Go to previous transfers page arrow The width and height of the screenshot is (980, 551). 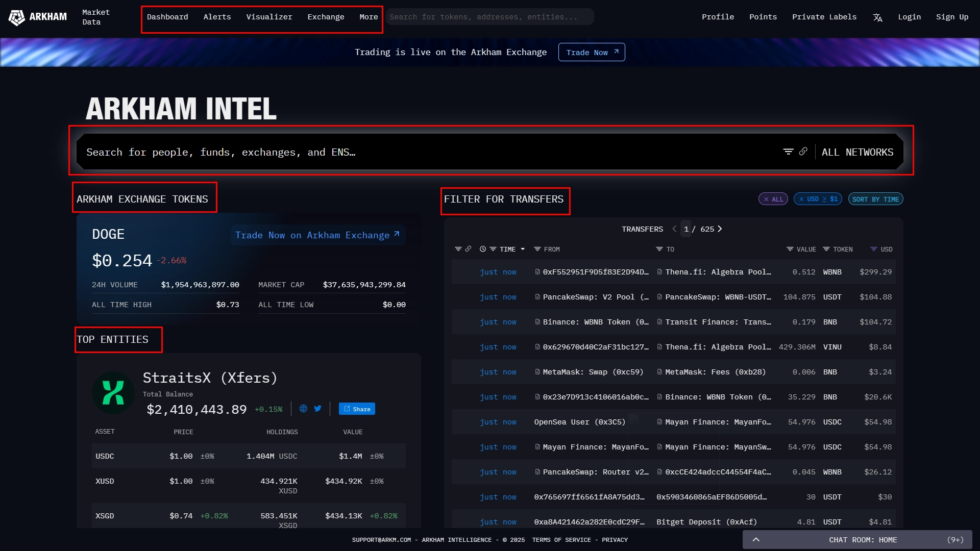click(x=674, y=229)
